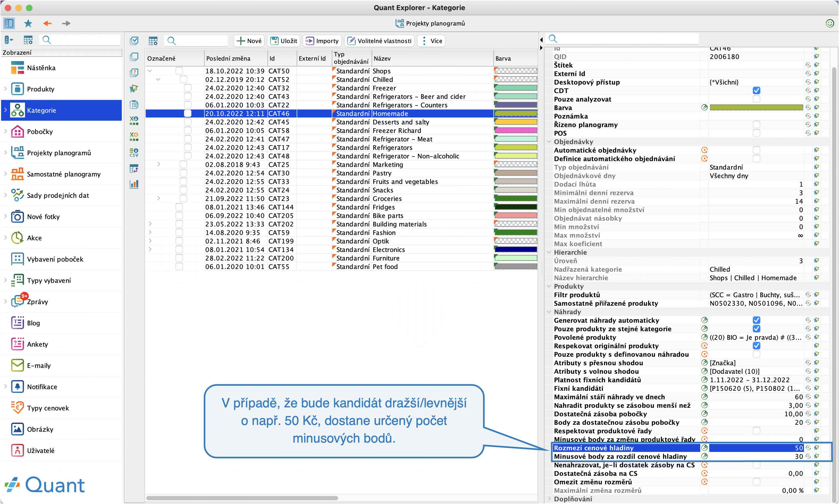839x504 pixels.
Task: Click the Electronics dark blue swatch
Action: pyautogui.click(x=516, y=249)
